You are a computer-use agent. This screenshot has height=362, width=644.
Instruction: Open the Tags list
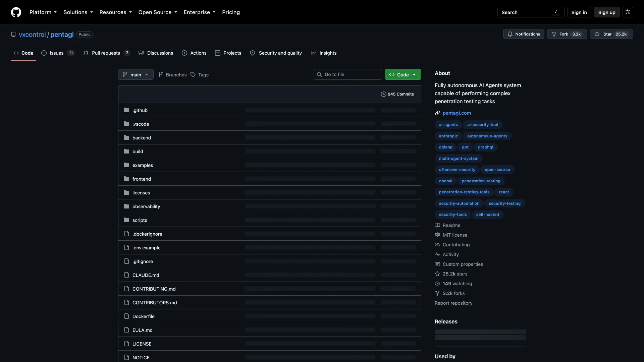click(x=200, y=74)
